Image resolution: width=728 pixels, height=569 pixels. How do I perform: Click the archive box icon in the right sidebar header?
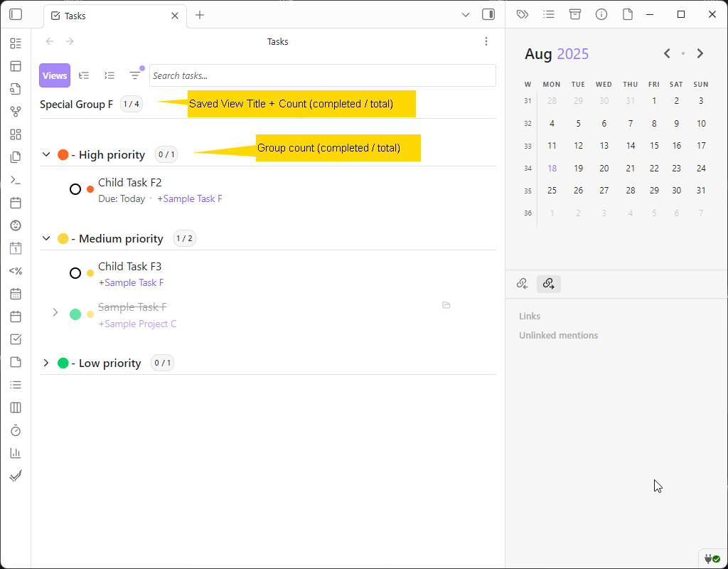575,14
